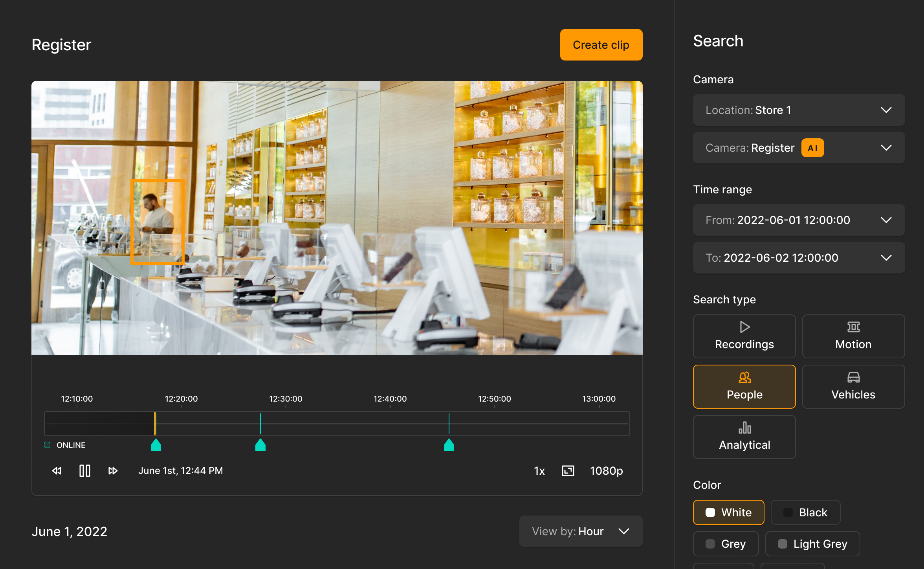Click the June 1st, 12:44 PM timestamp

[181, 471]
